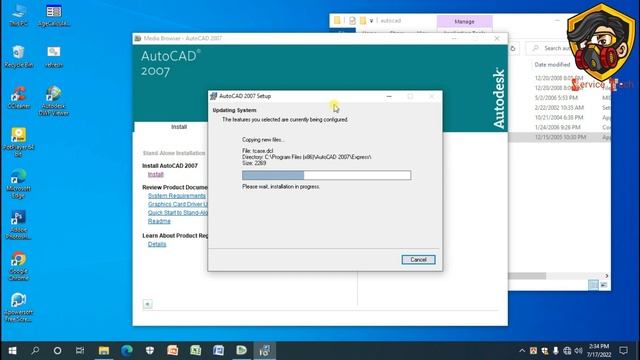Open the Details link under product registration
Screen dimensions: 640x360
coord(157,244)
